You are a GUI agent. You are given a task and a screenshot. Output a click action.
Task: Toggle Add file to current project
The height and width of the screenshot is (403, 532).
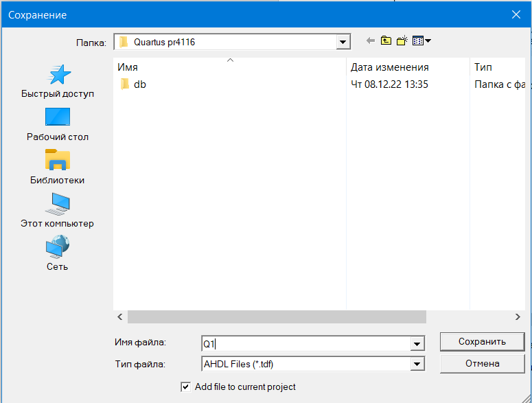tap(185, 387)
